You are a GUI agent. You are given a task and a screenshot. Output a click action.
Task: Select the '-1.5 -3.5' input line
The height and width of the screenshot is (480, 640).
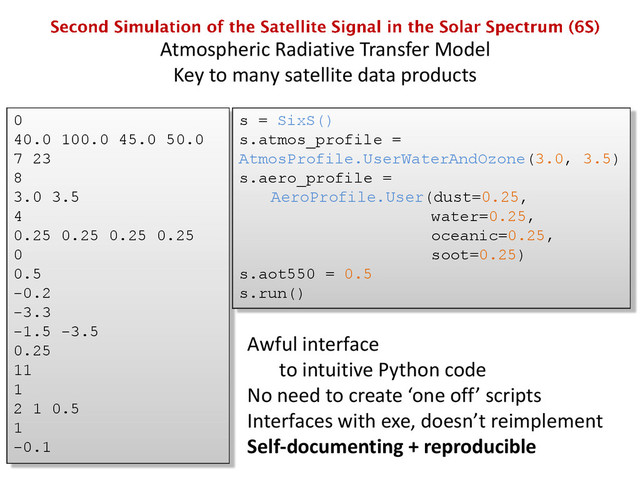pos(57,332)
